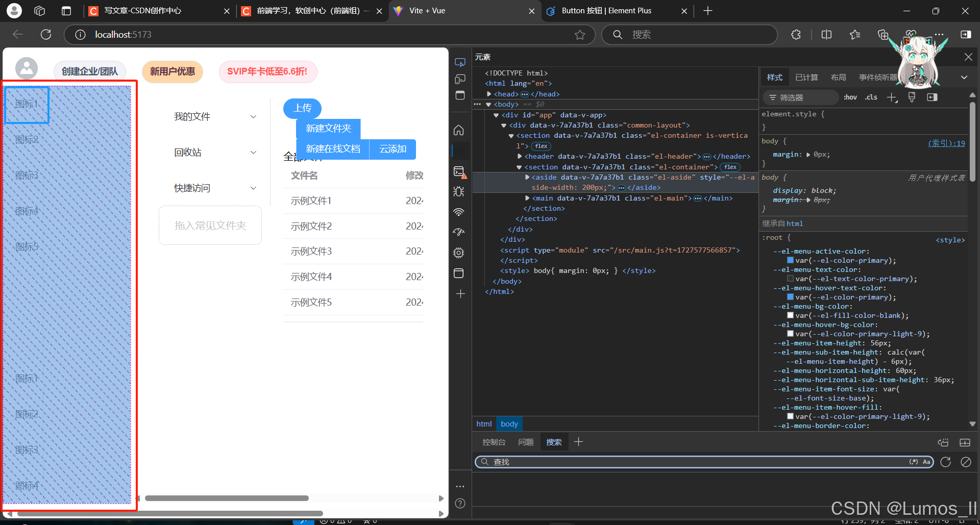Click the add more tools plus icon
Viewport: 980px width, 525px height.
460,294
